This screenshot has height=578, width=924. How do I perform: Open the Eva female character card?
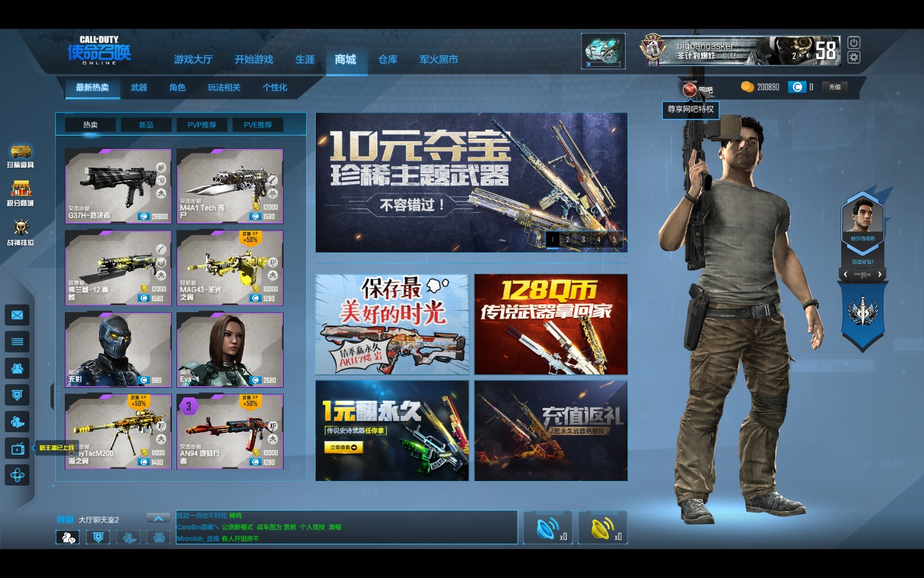click(x=230, y=350)
